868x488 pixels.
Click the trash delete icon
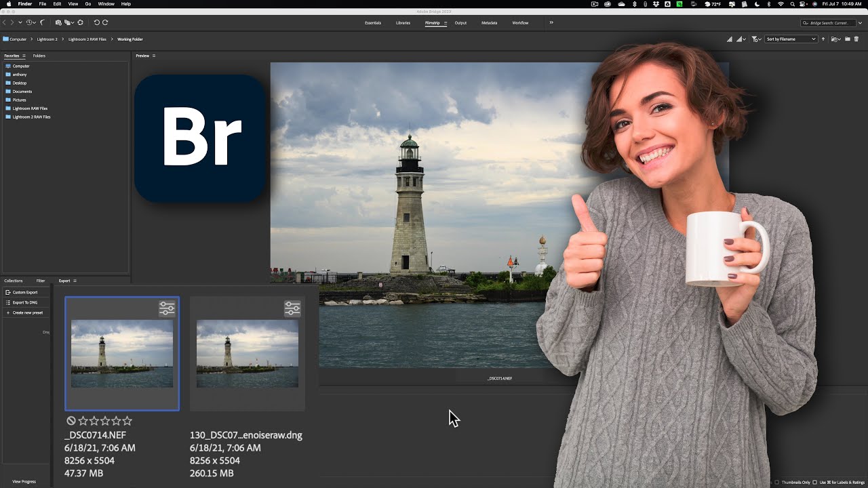tap(856, 39)
